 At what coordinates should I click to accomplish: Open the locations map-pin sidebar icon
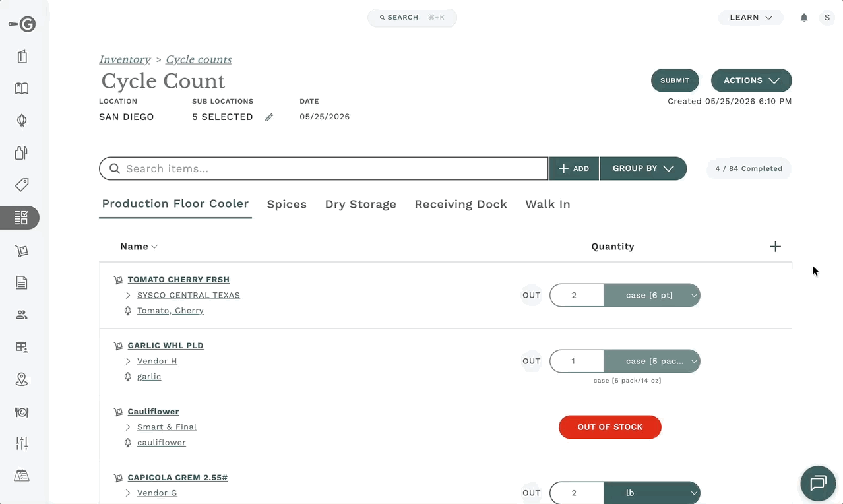pyautogui.click(x=22, y=379)
